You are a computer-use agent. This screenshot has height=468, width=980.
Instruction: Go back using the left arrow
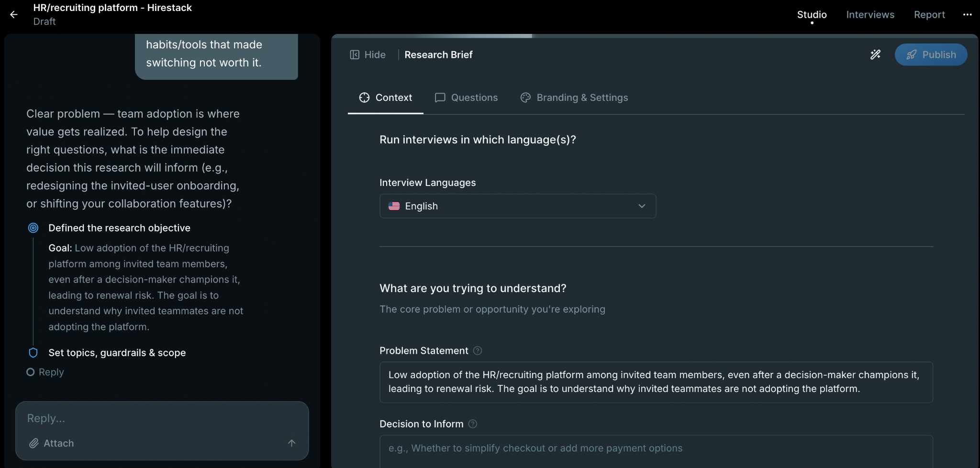(14, 14)
